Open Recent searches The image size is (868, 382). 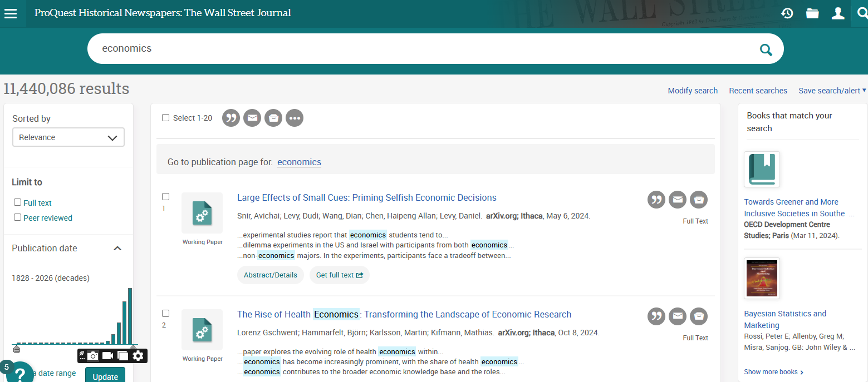pyautogui.click(x=758, y=91)
